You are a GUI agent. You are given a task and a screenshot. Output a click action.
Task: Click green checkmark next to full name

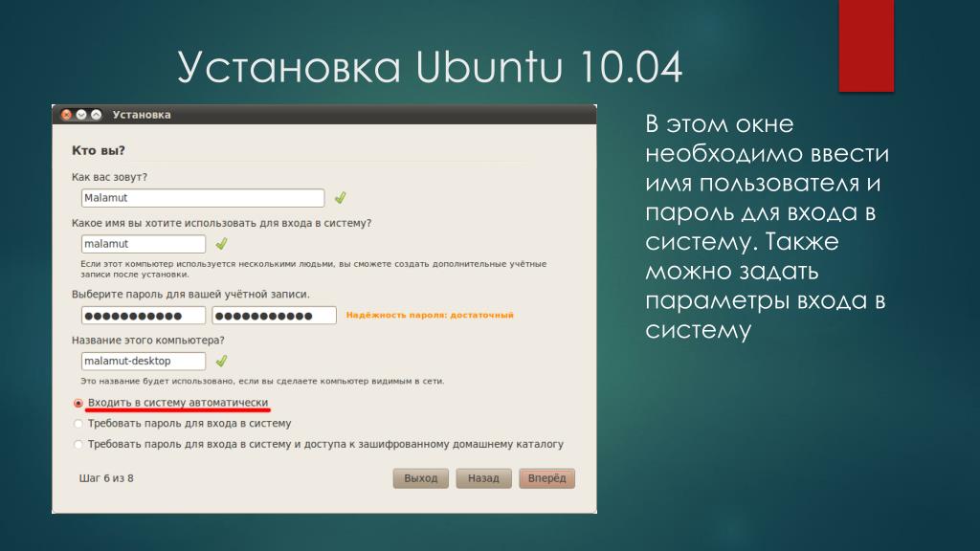[340, 197]
